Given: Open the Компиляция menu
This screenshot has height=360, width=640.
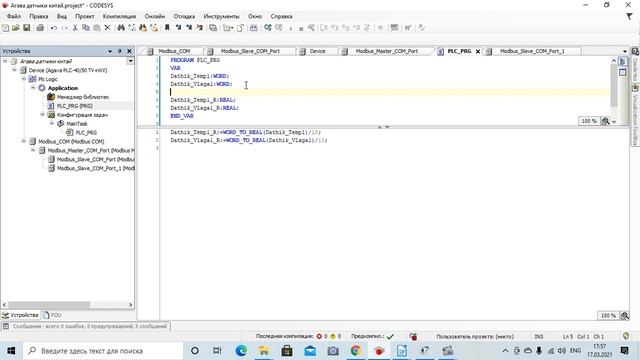Looking at the screenshot, I should pos(119,16).
